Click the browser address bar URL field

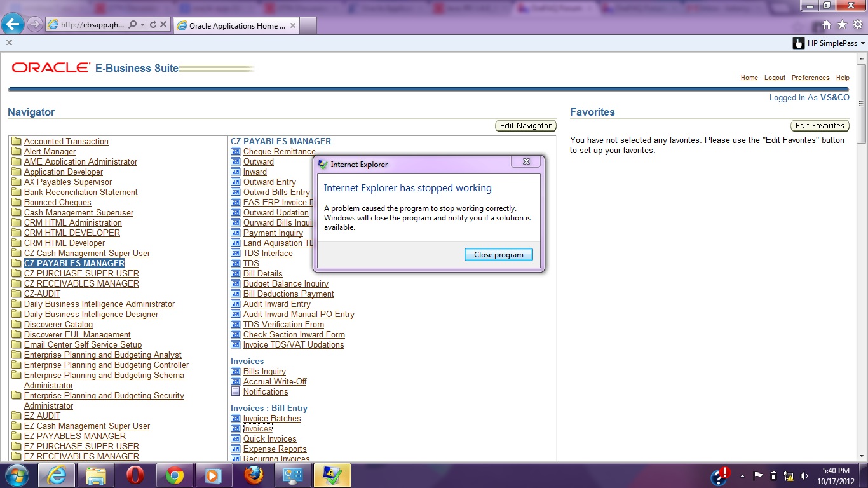[92, 25]
